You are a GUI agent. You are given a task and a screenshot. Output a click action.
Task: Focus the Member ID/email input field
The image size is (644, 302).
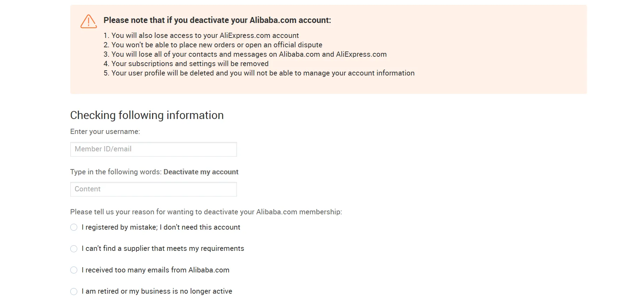pyautogui.click(x=153, y=149)
